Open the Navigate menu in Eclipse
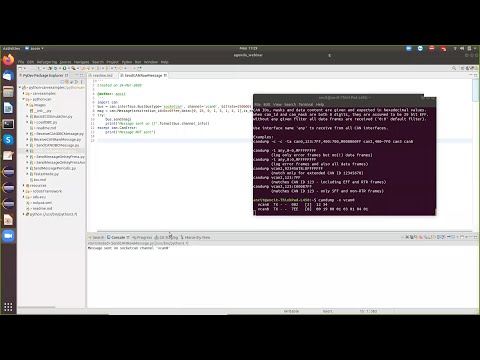The width and height of the screenshot is (480, 360). [81, 62]
